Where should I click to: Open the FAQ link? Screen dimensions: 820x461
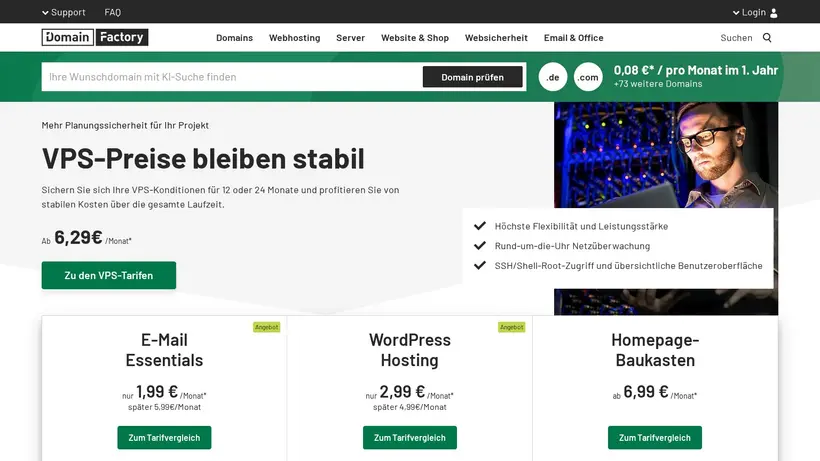click(112, 12)
